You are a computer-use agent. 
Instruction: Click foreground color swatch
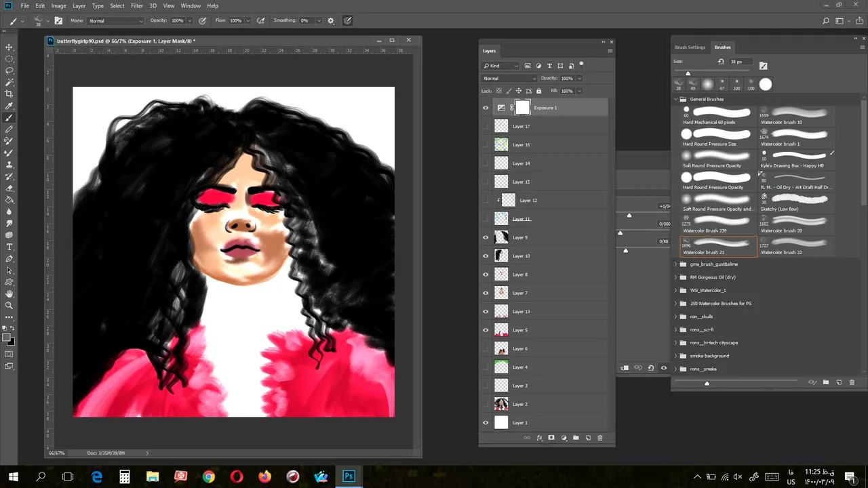point(7,338)
